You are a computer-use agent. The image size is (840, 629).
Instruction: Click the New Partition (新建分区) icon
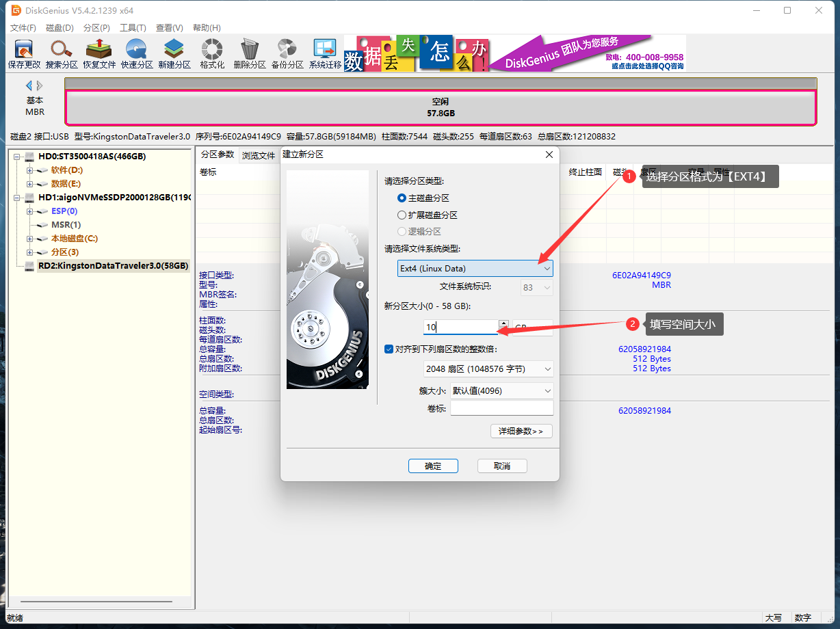pos(174,53)
